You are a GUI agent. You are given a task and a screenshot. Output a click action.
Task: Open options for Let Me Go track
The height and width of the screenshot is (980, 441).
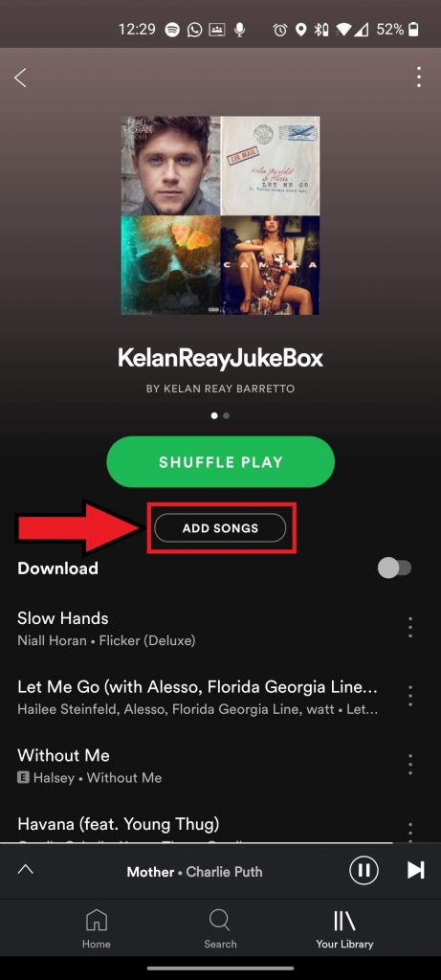[x=409, y=696]
